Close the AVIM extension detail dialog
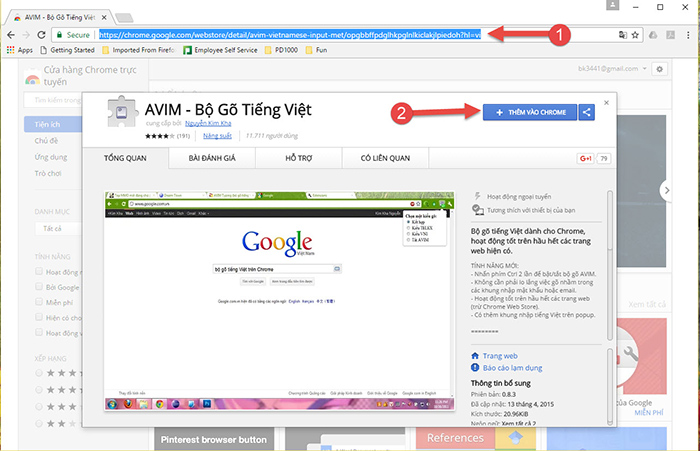Image resolution: width=700 pixels, height=451 pixels. (606, 103)
